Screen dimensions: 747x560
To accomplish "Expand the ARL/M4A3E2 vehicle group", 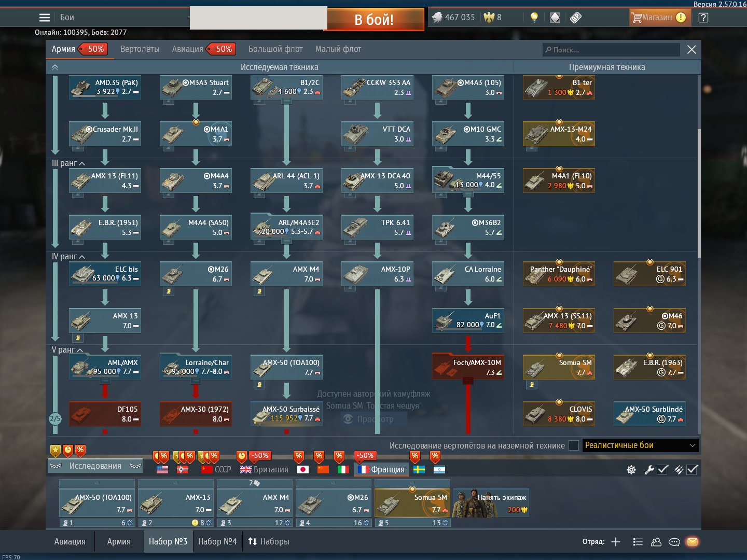I will click(286, 241).
